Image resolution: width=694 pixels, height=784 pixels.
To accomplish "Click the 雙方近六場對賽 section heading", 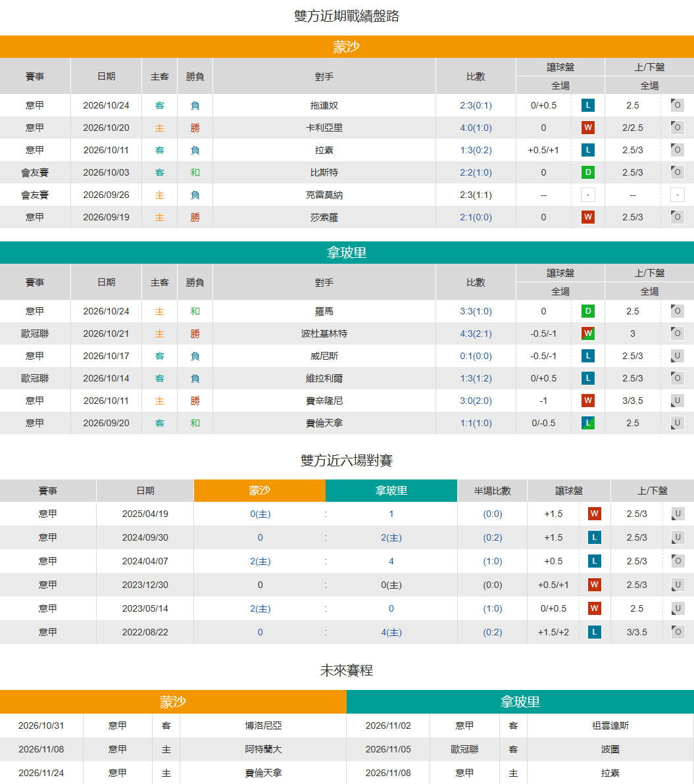I will coord(347,460).
